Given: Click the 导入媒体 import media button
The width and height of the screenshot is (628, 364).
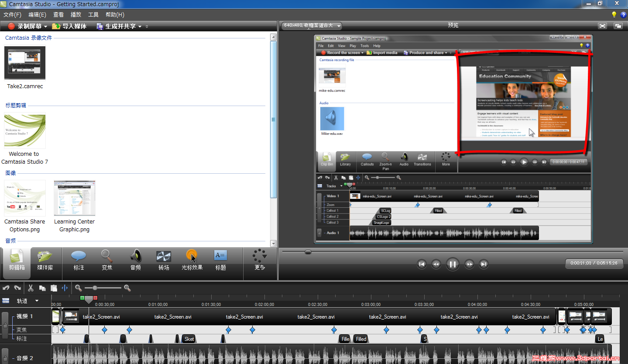Looking at the screenshot, I should point(69,26).
